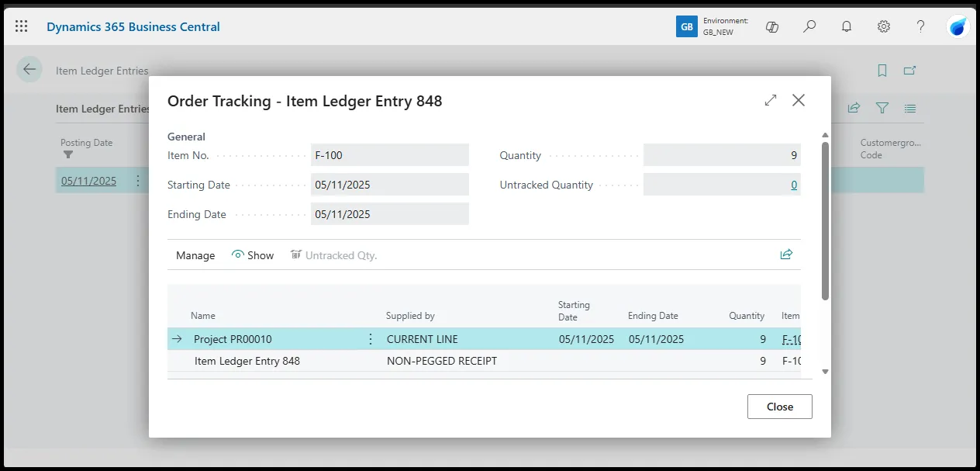Viewport: 980px width, 471px height.
Task: Click the Show action
Action: [253, 255]
